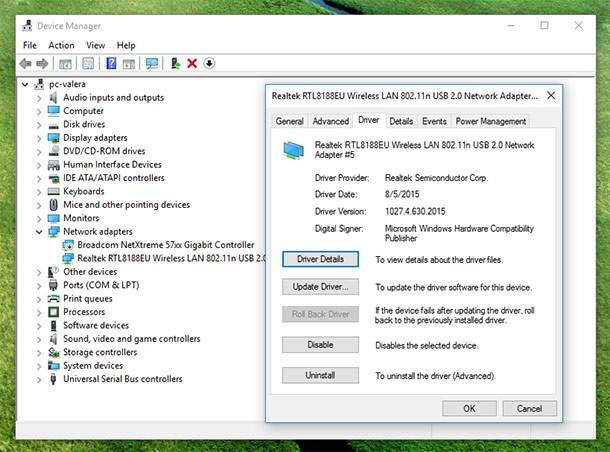Click the Other devices warning icon

(53, 272)
